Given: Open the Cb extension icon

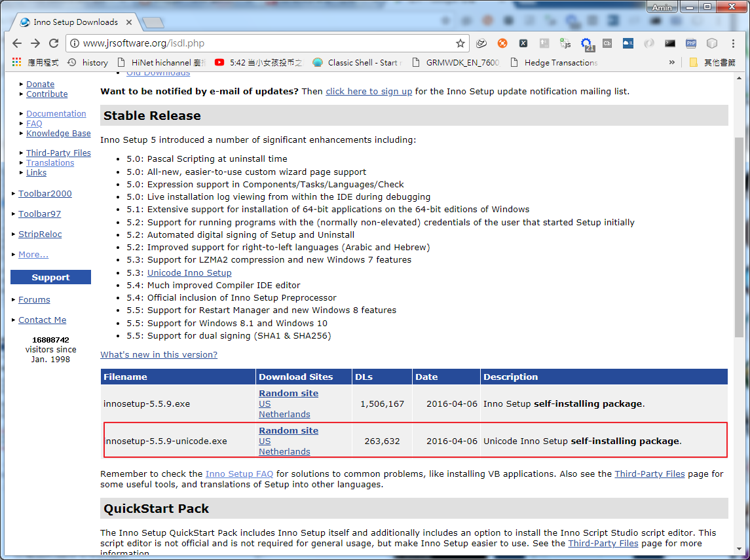Looking at the screenshot, I should tap(607, 43).
